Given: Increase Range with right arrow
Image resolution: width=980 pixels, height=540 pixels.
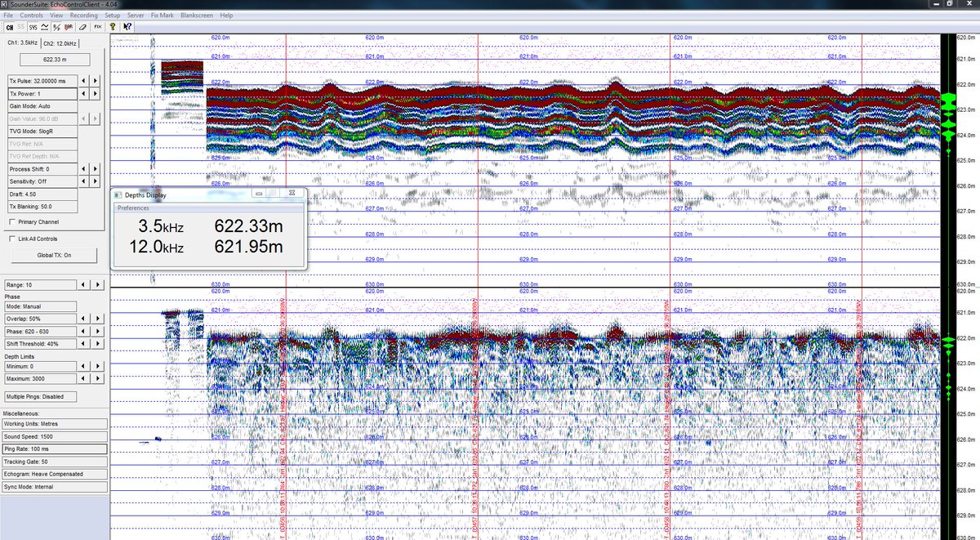Looking at the screenshot, I should (x=97, y=284).
